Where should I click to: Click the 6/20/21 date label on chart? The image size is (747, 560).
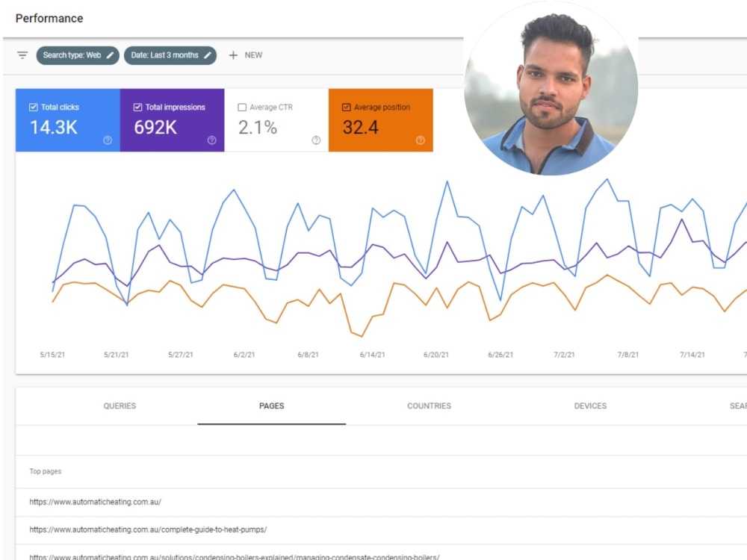click(x=436, y=355)
